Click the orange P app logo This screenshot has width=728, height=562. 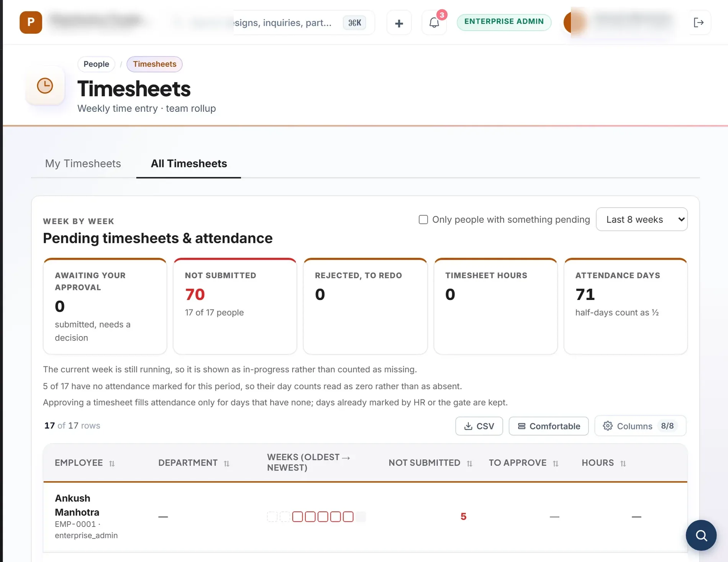pyautogui.click(x=31, y=22)
